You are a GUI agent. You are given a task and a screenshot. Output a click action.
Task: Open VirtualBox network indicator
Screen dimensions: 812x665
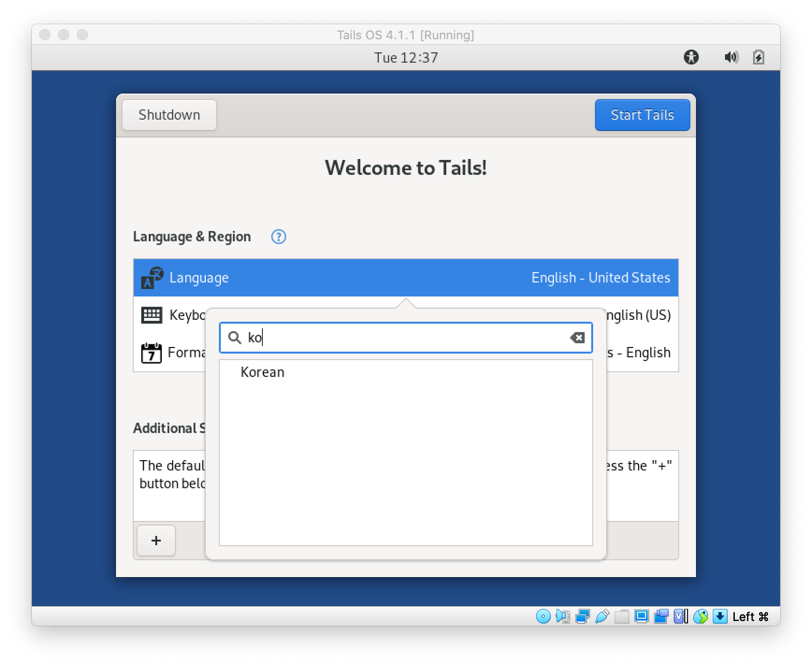pyautogui.click(x=582, y=616)
